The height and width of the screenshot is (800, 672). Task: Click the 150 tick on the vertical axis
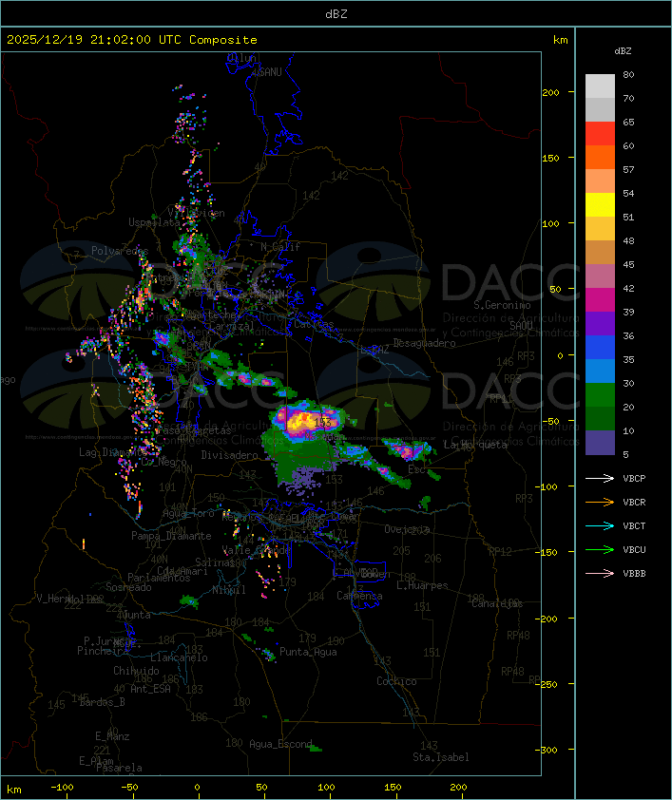click(550, 158)
